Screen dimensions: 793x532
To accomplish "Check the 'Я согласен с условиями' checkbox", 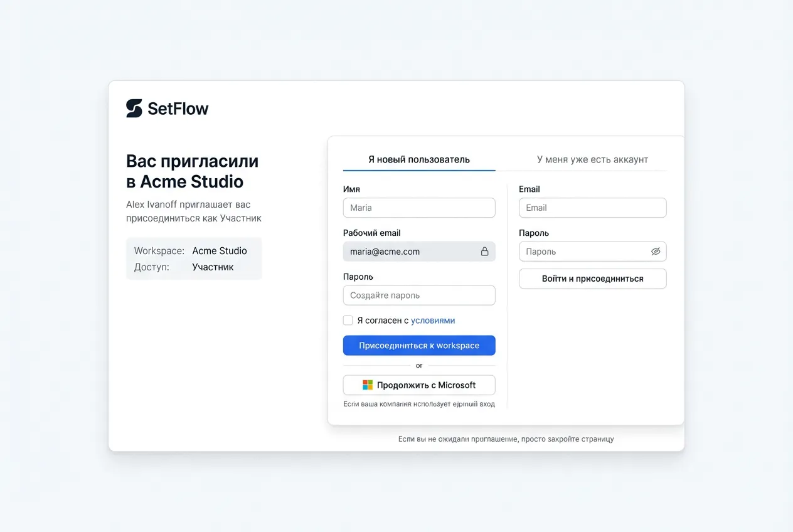I will coord(348,321).
